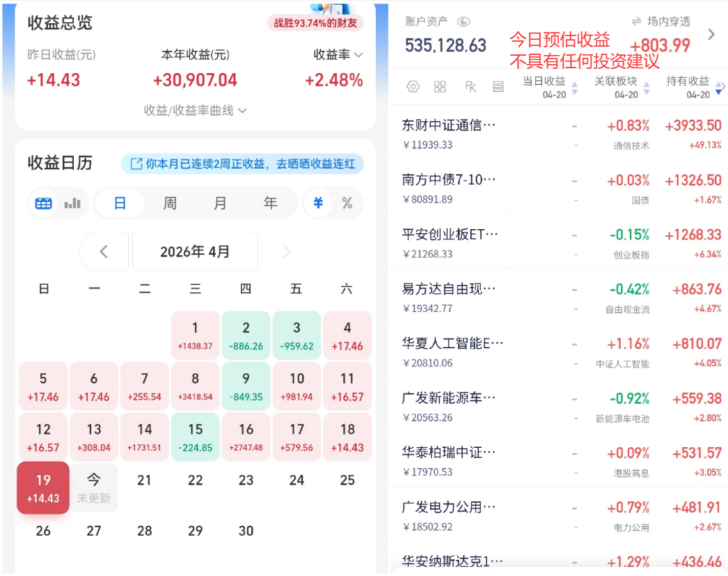This screenshot has width=728, height=576.
Task: Switch to percentage display
Action: 347,203
